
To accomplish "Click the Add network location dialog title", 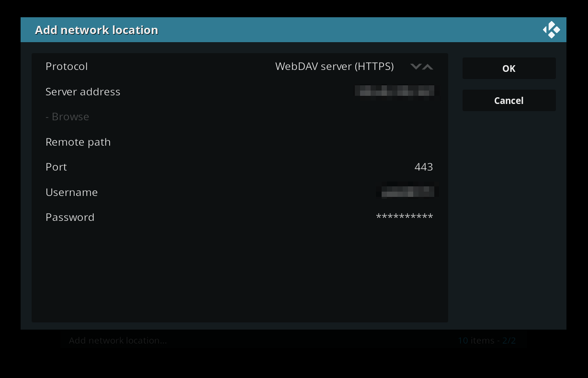I will 96,30.
